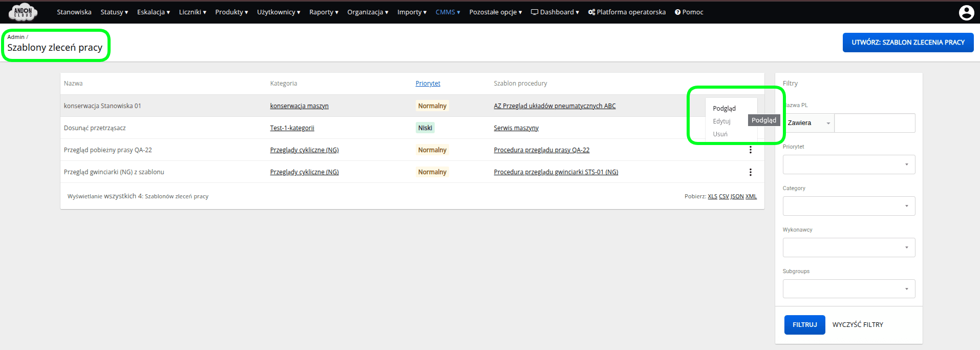980x350 pixels.
Task: Open the Subgroups filter dropdown
Action: 848,289
